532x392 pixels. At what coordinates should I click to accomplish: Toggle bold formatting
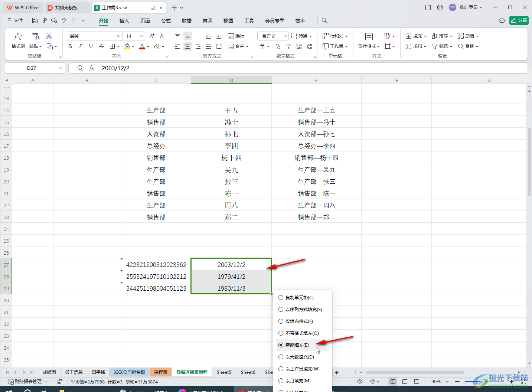(70, 46)
